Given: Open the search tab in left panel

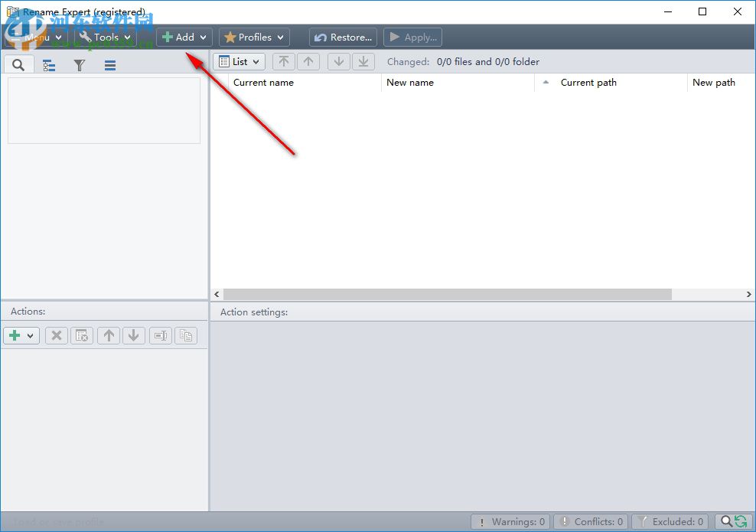Looking at the screenshot, I should 18,64.
